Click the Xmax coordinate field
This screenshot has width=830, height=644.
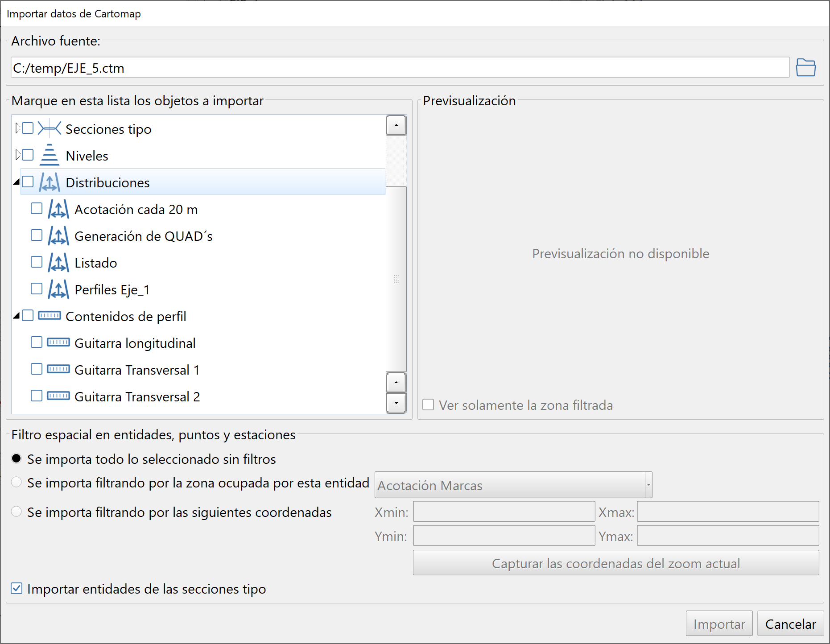728,512
